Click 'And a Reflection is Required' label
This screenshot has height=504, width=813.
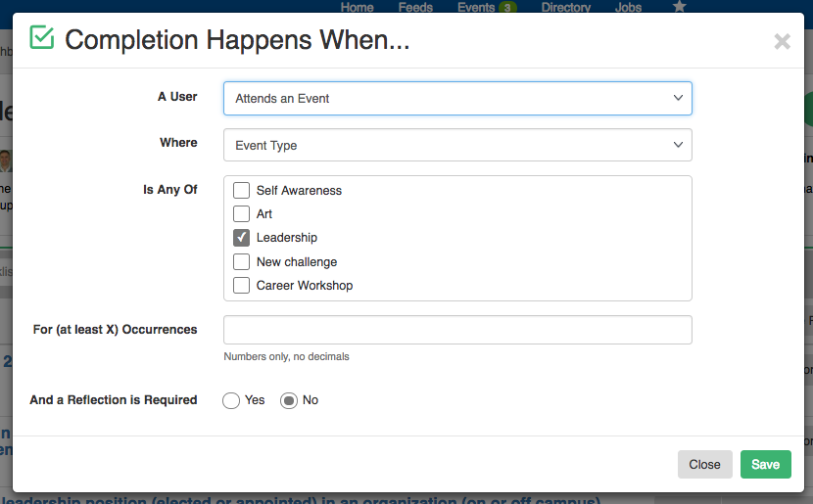[x=114, y=400]
